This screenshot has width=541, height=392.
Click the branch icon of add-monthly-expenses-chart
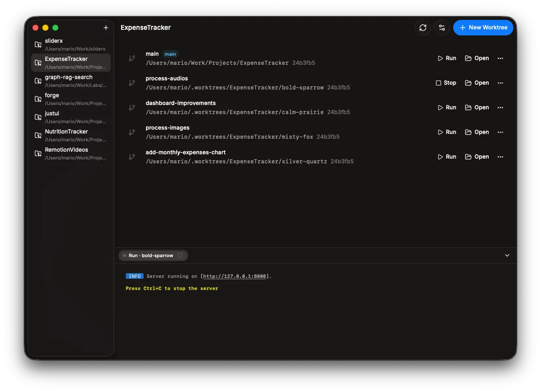(132, 157)
